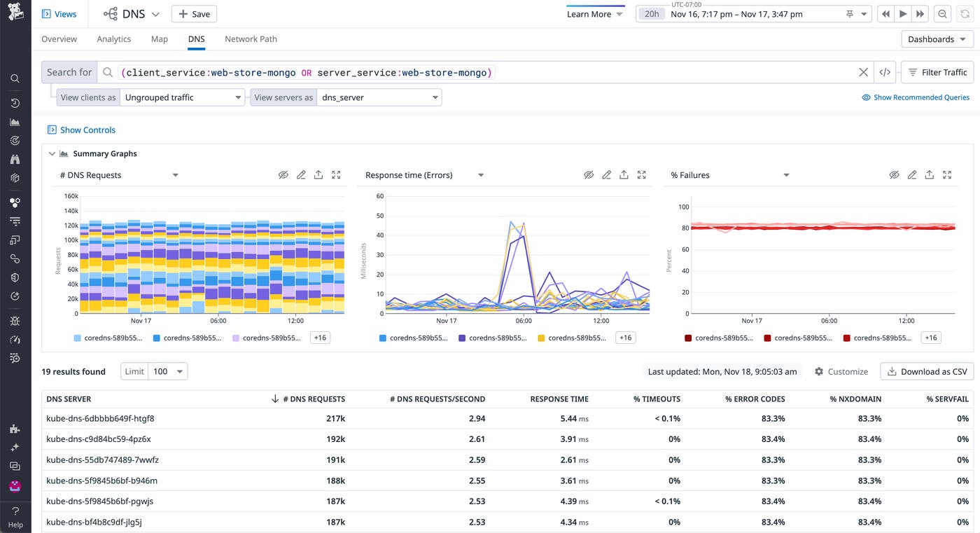The width and height of the screenshot is (980, 533).
Task: Export the Response time graph via share icon
Action: [624, 175]
